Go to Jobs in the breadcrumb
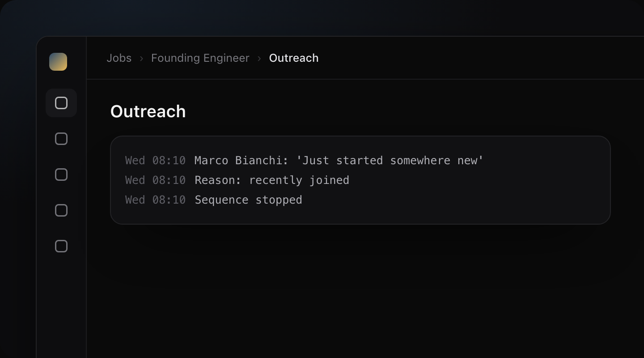The height and width of the screenshot is (358, 644). (x=119, y=58)
